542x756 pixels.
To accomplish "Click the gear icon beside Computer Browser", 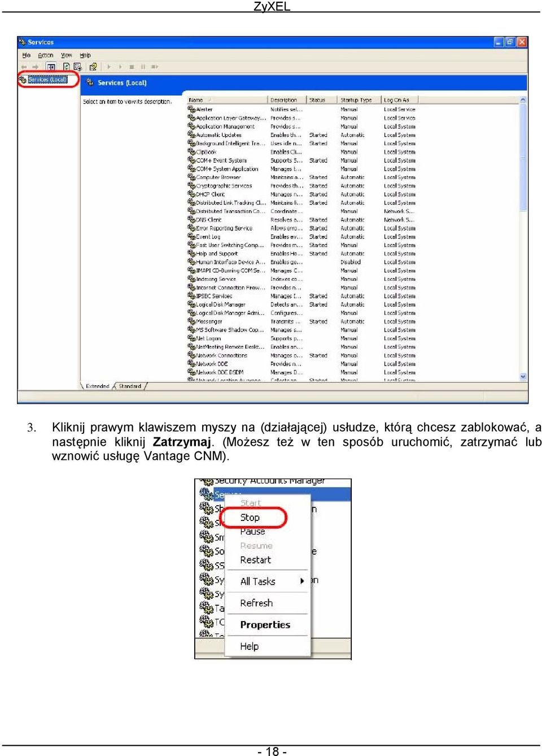I will point(191,177).
